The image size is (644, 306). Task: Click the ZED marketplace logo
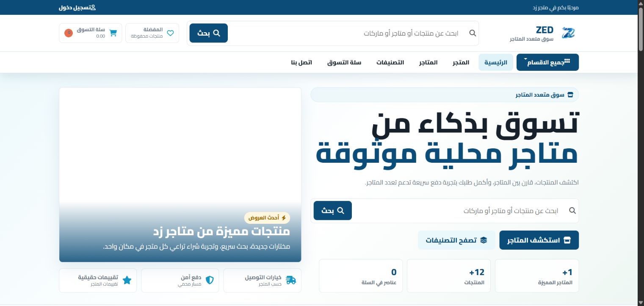(568, 33)
